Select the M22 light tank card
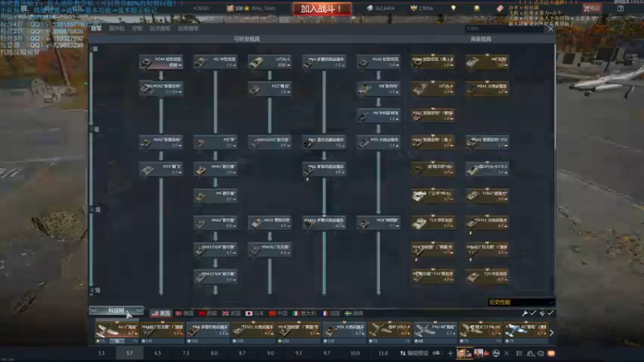This screenshot has width=644, height=362. click(270, 88)
